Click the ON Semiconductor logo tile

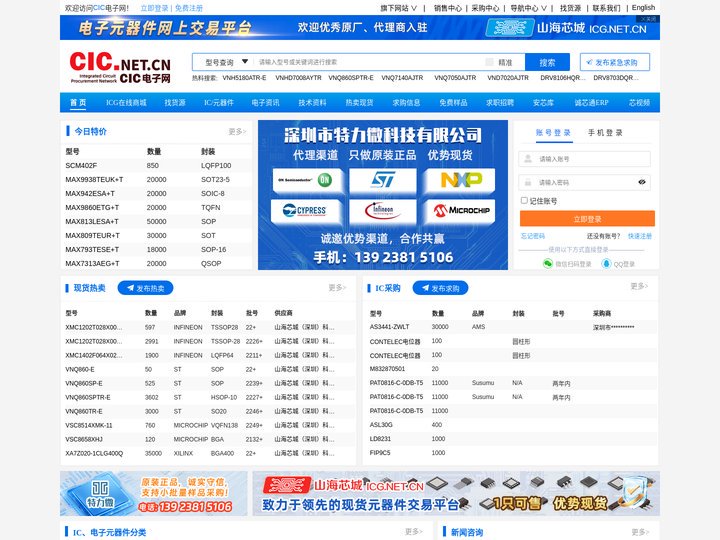pyautogui.click(x=306, y=180)
